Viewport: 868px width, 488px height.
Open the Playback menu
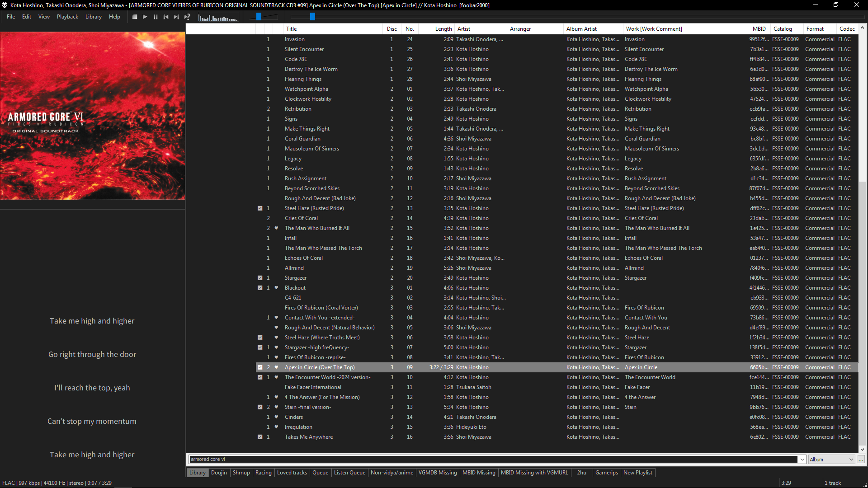click(x=67, y=17)
